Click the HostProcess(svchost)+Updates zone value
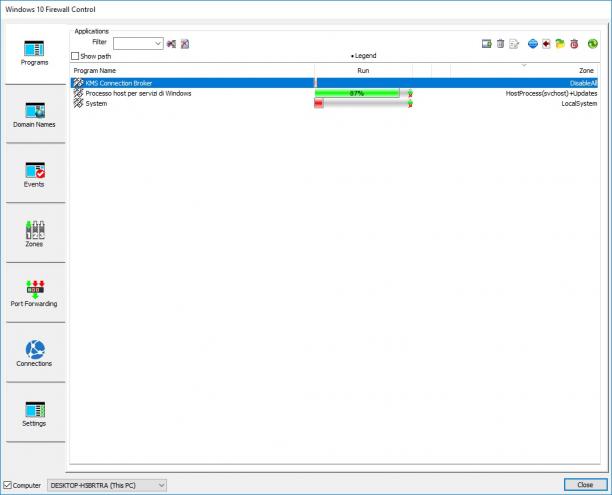The image size is (612, 495). (551, 93)
